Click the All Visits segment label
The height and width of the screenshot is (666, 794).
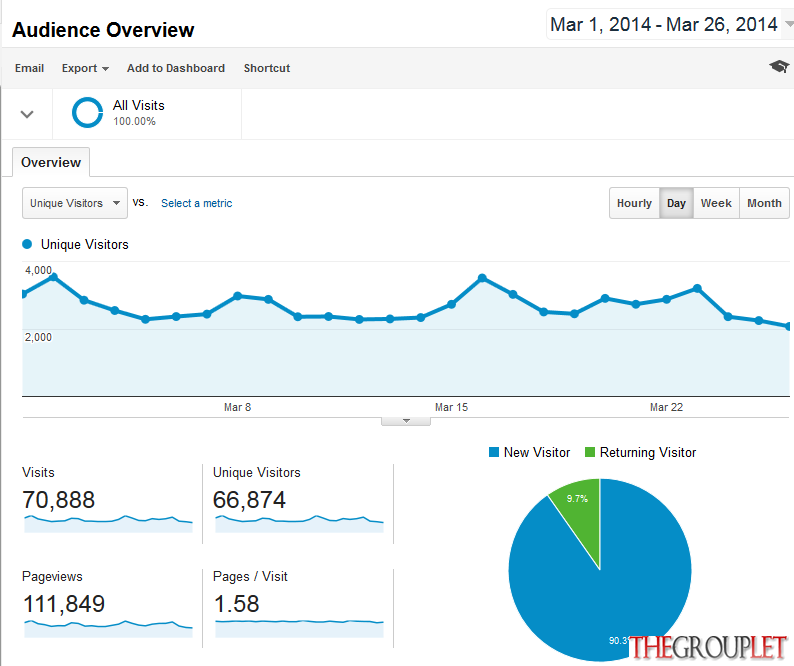pyautogui.click(x=139, y=105)
